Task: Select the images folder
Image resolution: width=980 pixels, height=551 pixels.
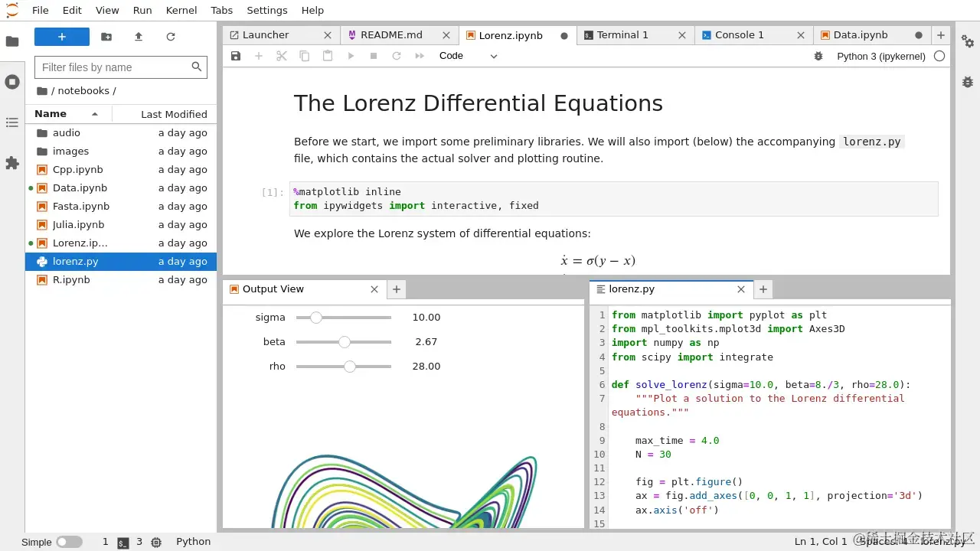Action: pos(121,152)
